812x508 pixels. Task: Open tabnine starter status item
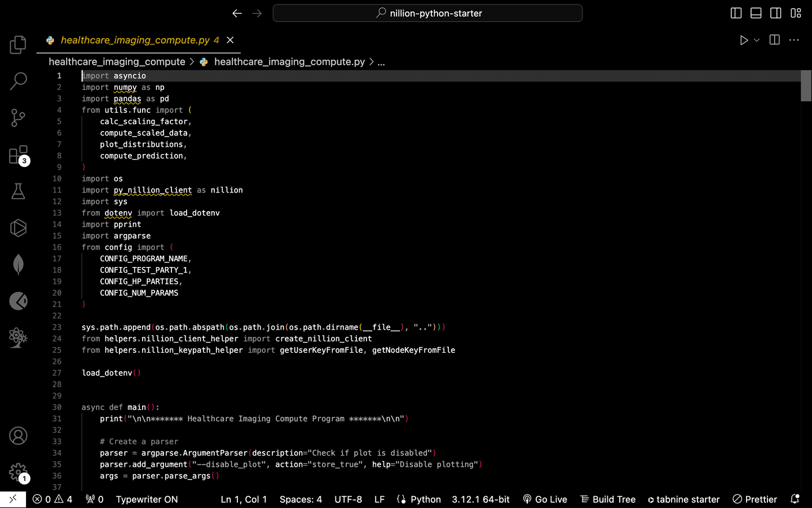pos(683,499)
